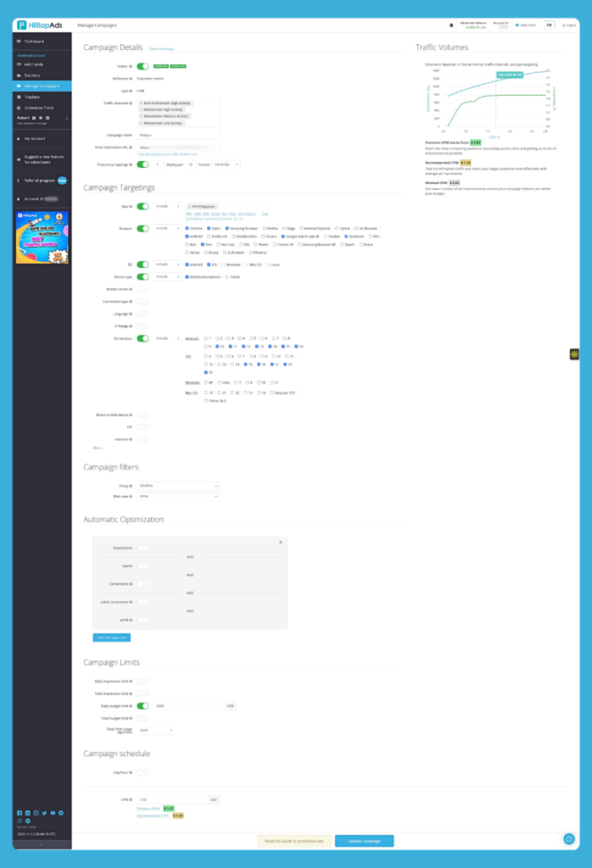Click the HilltopAds logo
This screenshot has height=868, width=592.
42,25
